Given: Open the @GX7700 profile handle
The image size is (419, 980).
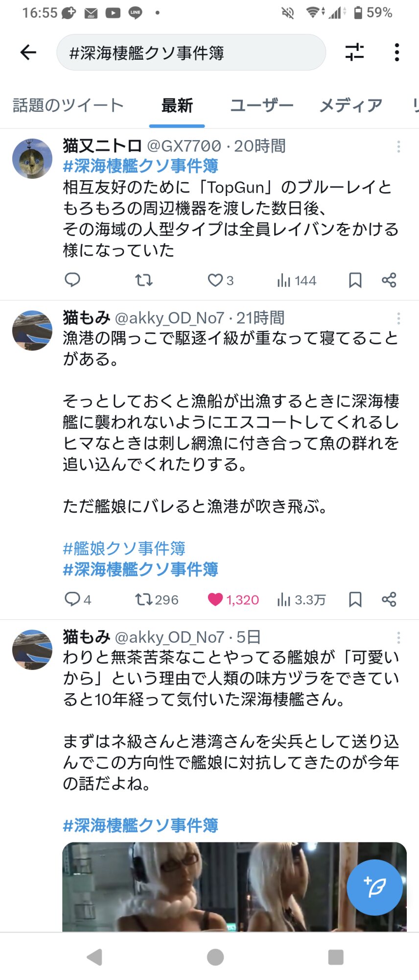Looking at the screenshot, I should pos(184,146).
